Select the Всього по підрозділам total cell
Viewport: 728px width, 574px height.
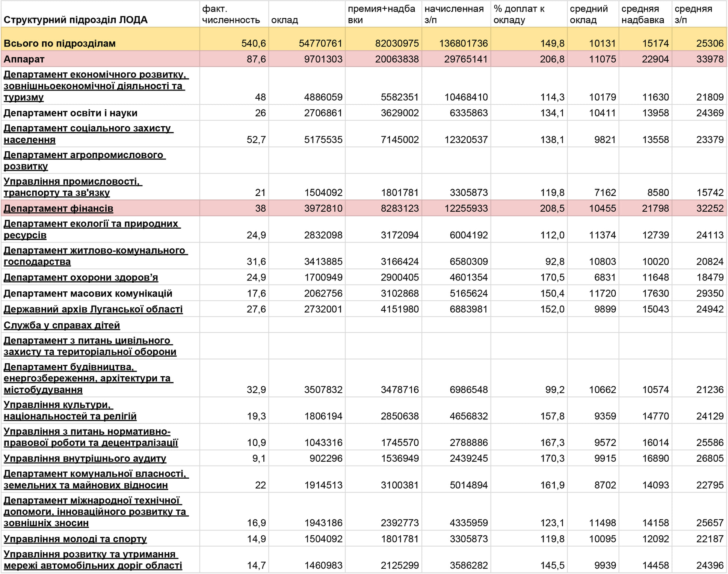tap(59, 44)
